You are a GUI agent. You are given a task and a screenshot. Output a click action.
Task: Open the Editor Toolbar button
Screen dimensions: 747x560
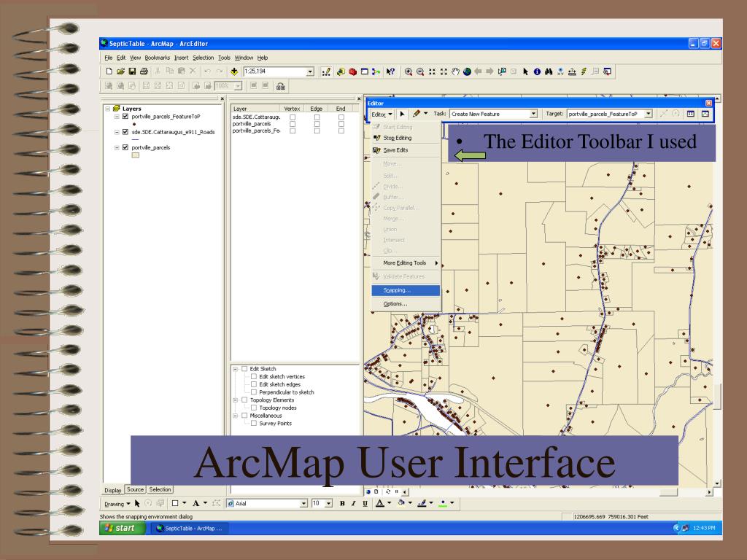click(x=326, y=71)
